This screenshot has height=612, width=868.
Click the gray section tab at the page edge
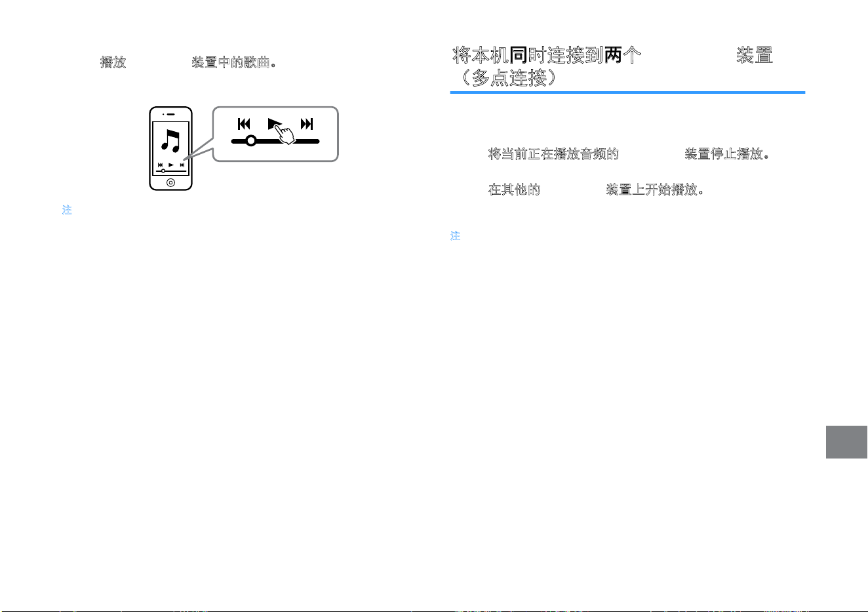coord(846,442)
